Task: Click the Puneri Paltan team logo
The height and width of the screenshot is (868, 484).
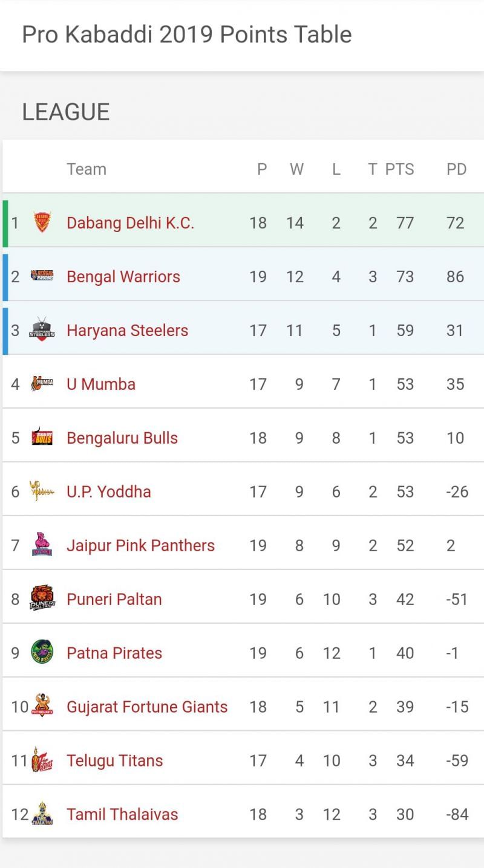Action: (x=42, y=598)
